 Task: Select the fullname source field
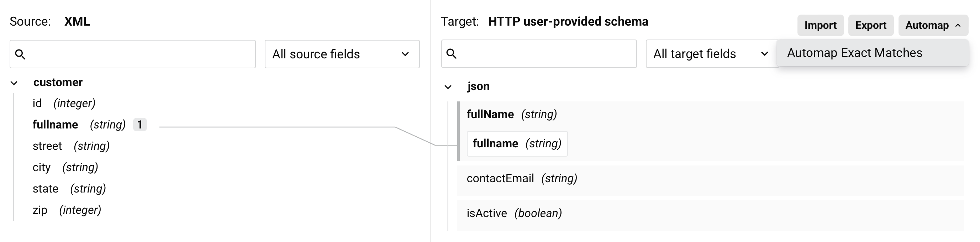56,125
